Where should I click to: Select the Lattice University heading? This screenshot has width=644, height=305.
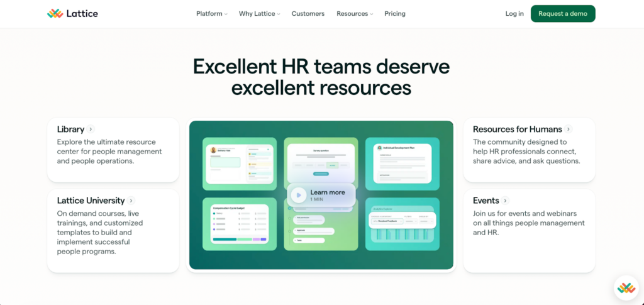(x=91, y=201)
